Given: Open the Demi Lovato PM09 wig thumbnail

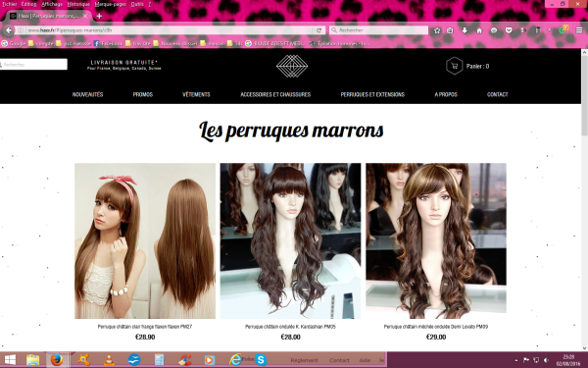Looking at the screenshot, I should click(x=436, y=240).
